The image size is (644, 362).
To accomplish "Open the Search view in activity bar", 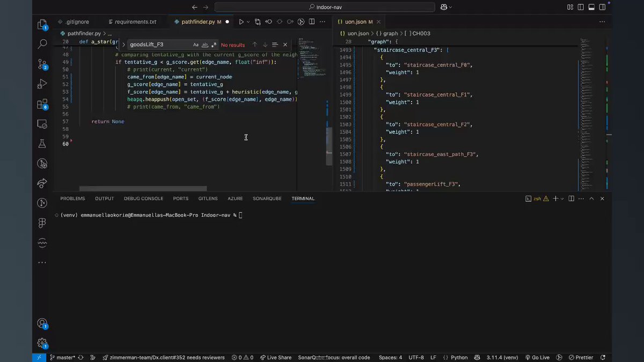I will point(42,45).
